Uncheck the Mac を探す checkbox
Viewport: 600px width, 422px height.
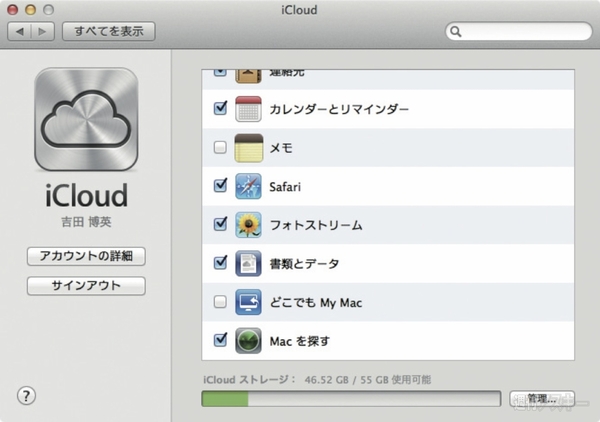click(x=220, y=339)
